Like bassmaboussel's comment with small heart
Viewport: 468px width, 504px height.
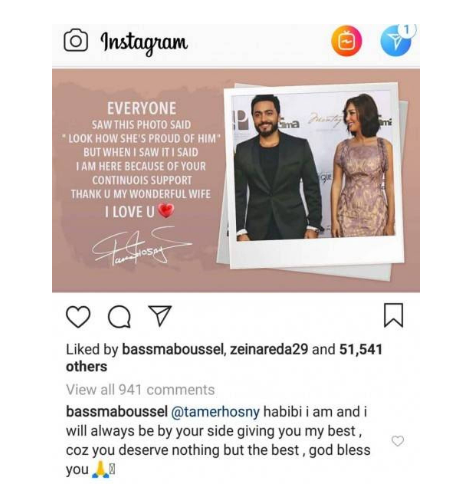[397, 441]
